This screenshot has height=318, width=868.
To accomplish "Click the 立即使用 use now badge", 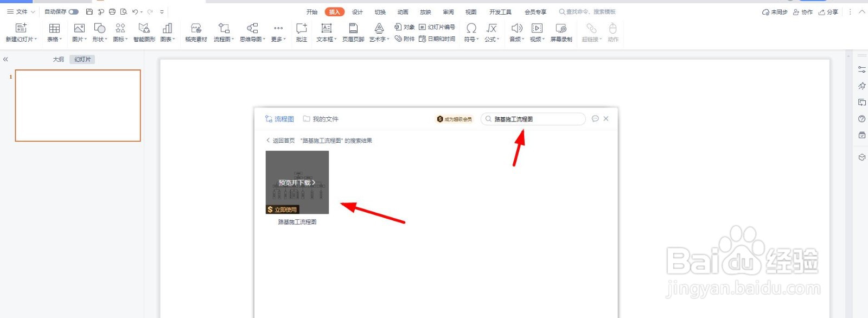I will pyautogui.click(x=282, y=209).
